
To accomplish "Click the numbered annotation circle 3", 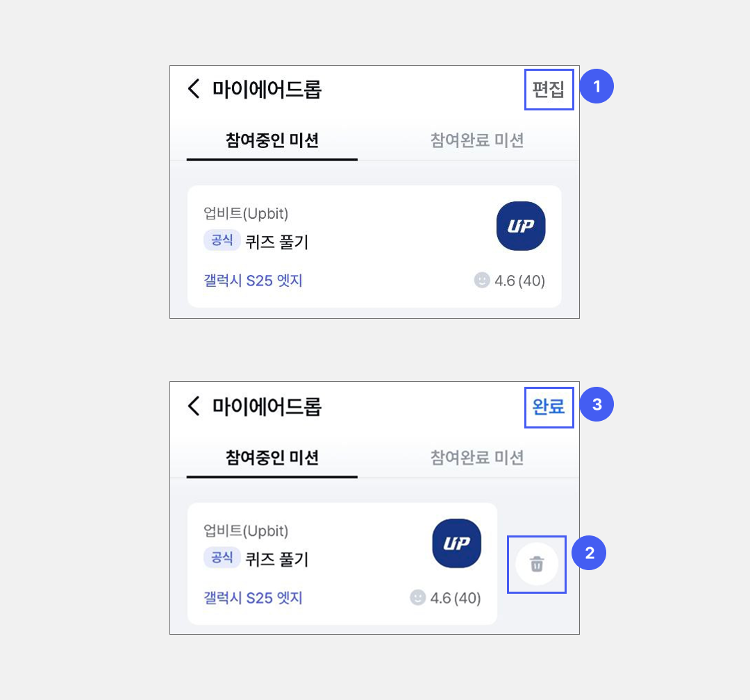I will click(597, 404).
